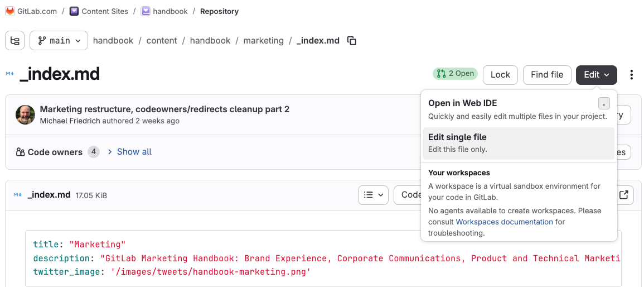
Task: Open the 2 Open merge requests badge
Action: tap(455, 74)
